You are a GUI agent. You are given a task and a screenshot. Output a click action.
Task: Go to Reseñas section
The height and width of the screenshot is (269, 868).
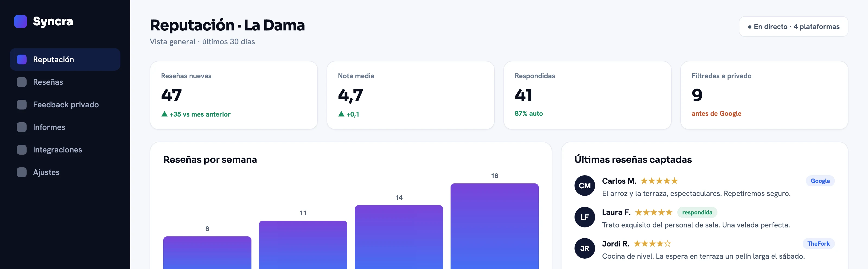click(65, 82)
